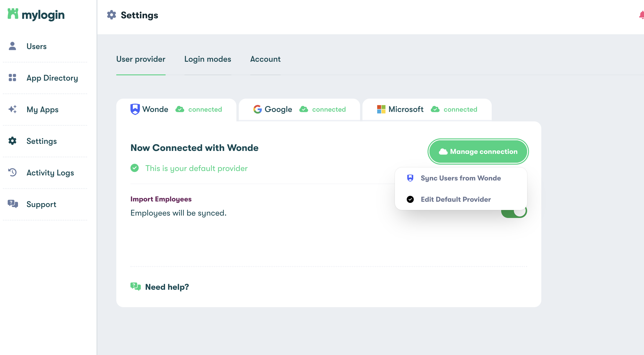Click cloud icon on Manage connection button
This screenshot has width=644, height=355.
443,152
